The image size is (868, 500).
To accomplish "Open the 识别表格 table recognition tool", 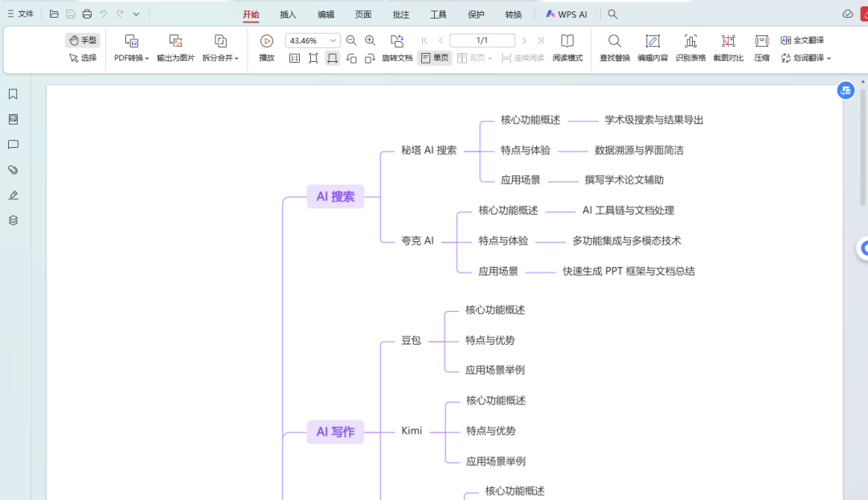I will tap(690, 48).
